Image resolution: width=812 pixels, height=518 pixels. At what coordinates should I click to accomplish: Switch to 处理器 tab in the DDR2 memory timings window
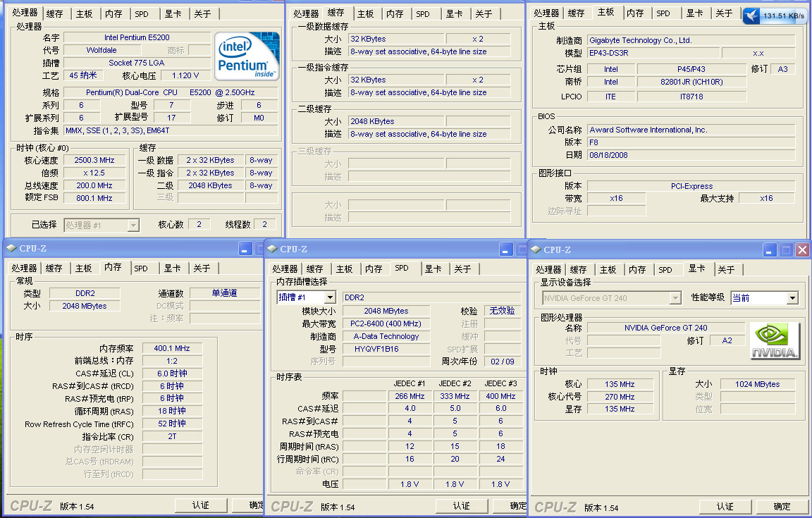click(x=25, y=269)
